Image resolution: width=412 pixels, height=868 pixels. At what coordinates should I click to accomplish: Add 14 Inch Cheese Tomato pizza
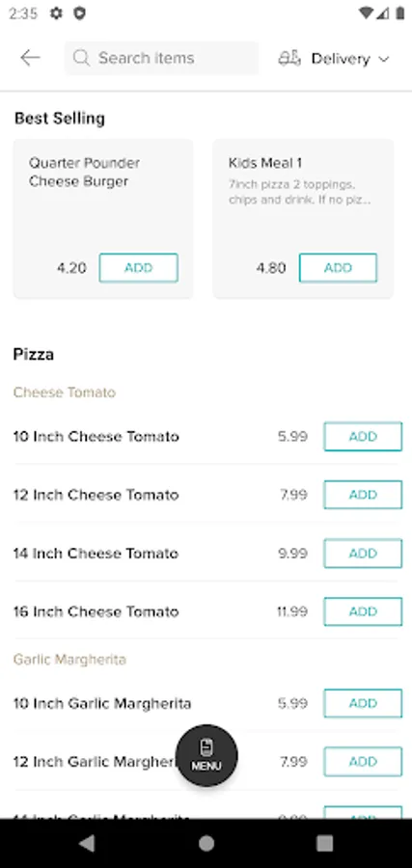pyautogui.click(x=363, y=554)
